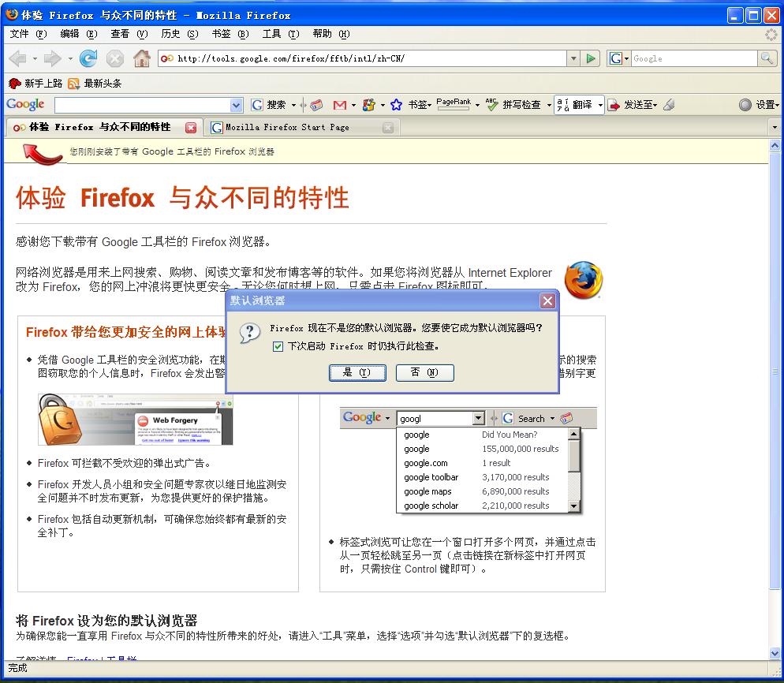Image resolution: width=784 pixels, height=683 pixels.
Task: Open the 设置 settings button
Action: [x=759, y=104]
